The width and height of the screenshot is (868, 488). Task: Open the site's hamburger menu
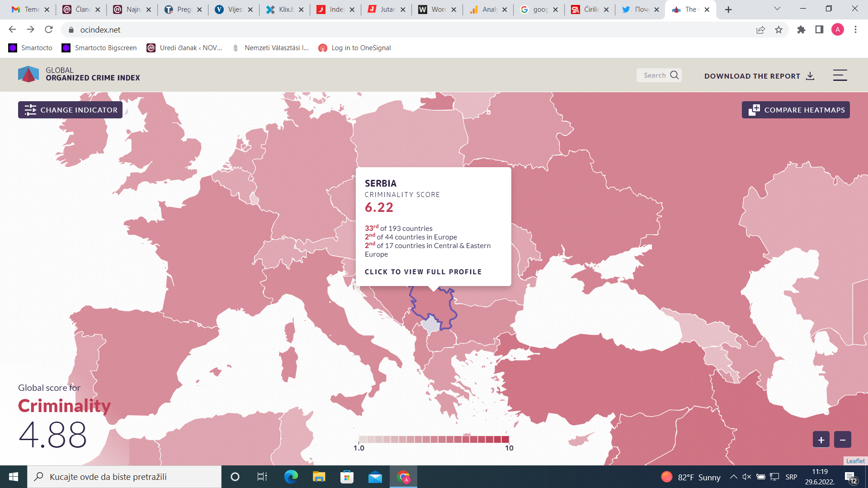click(x=840, y=75)
